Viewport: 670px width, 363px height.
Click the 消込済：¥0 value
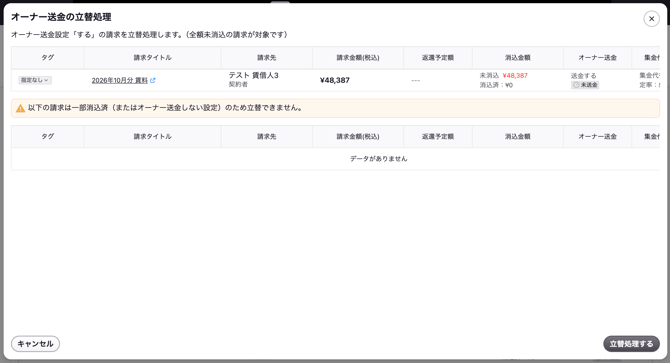tap(496, 85)
